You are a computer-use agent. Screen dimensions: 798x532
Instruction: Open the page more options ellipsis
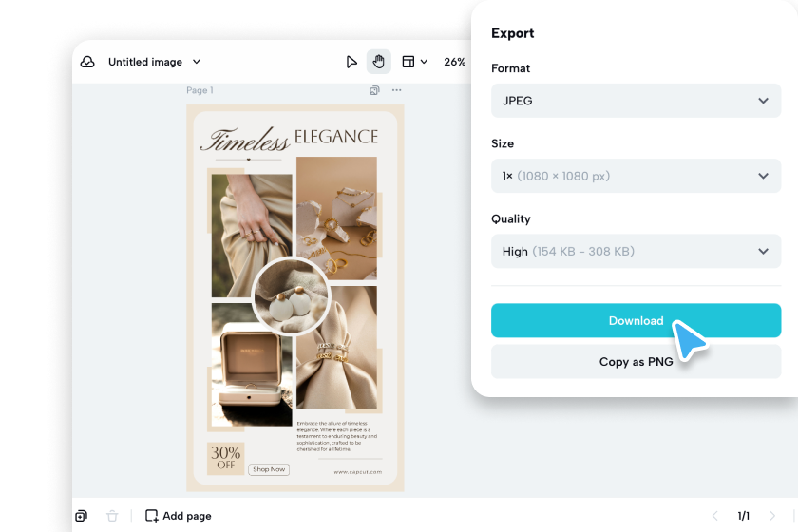click(x=396, y=90)
